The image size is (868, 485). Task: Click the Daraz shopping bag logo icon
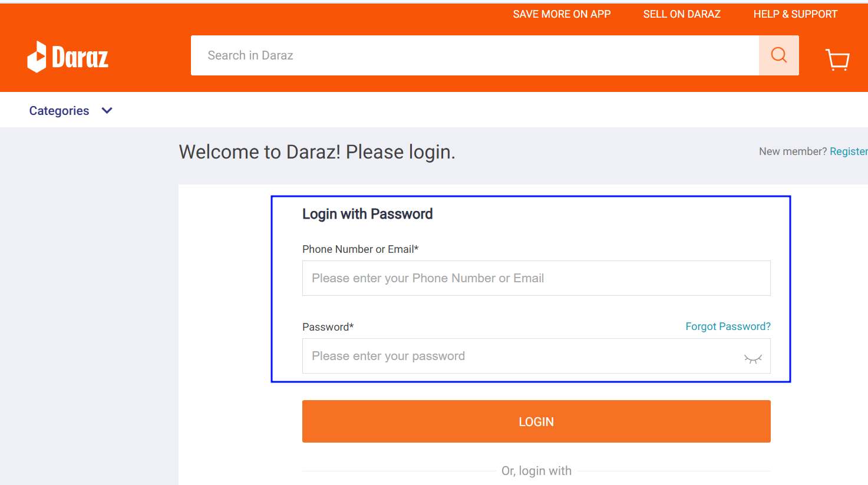37,57
